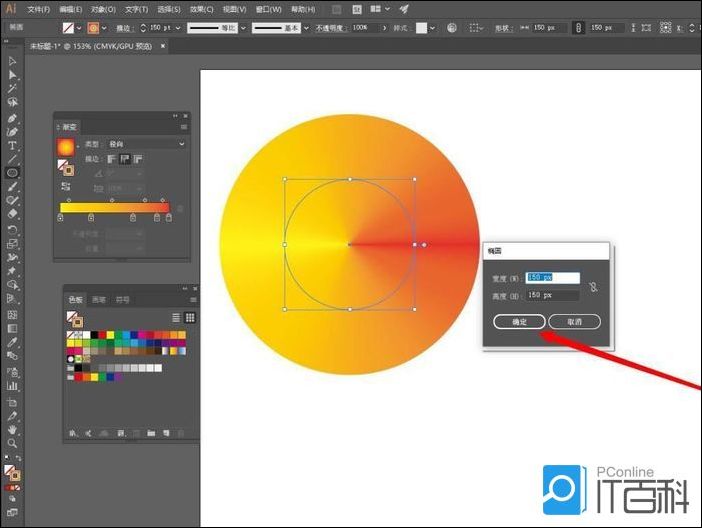Click the 确定 button in dialog
The width and height of the screenshot is (702, 528).
[519, 321]
